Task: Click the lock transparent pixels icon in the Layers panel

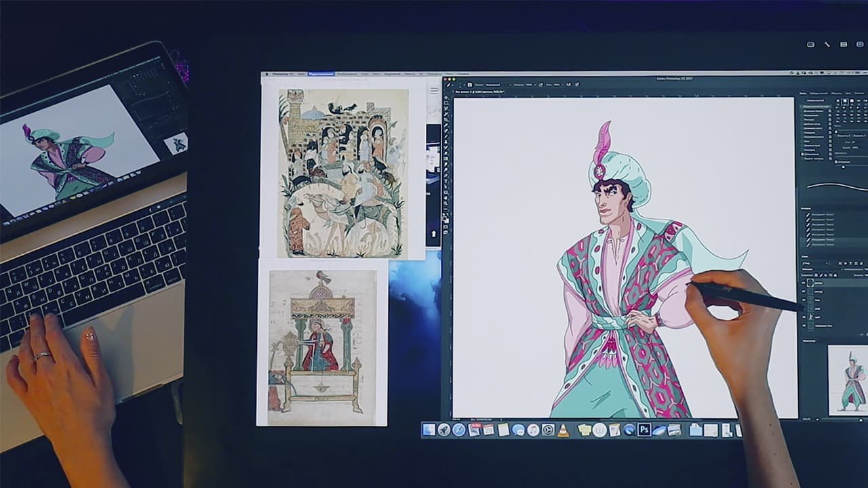Action: pyautogui.click(x=816, y=275)
